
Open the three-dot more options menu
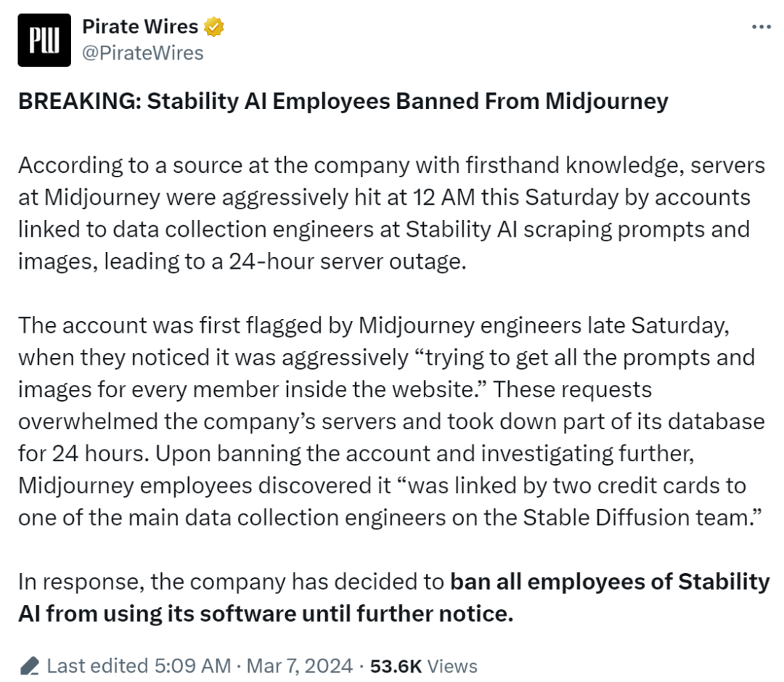pyautogui.click(x=760, y=27)
